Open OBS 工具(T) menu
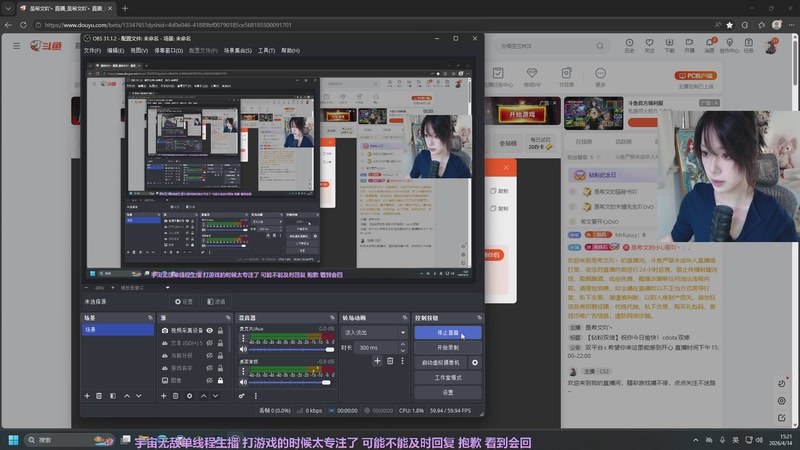The height and width of the screenshot is (450, 800). (x=266, y=51)
